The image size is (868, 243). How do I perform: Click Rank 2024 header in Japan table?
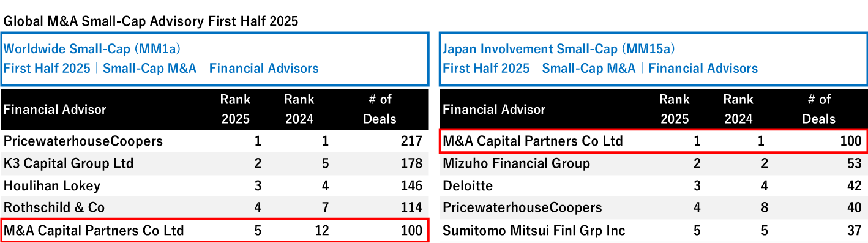pyautogui.click(x=738, y=109)
